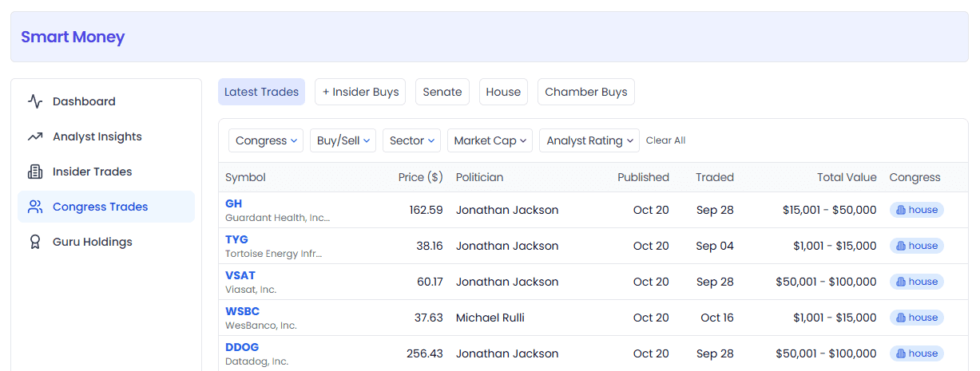Click the house badge in the GH row
Screen dimensions: 980x371
click(x=917, y=210)
